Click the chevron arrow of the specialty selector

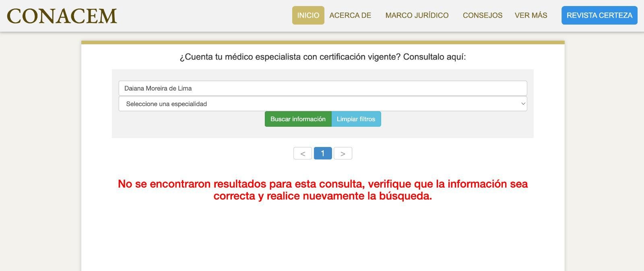coord(523,104)
